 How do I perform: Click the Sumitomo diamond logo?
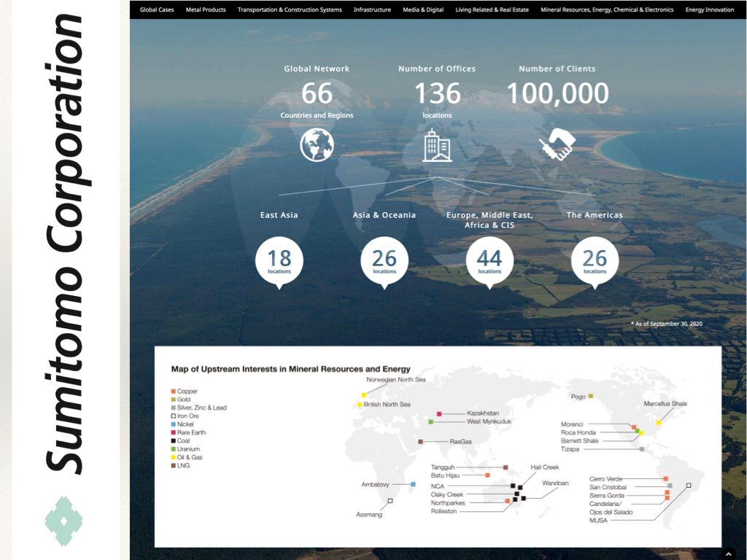(x=64, y=521)
